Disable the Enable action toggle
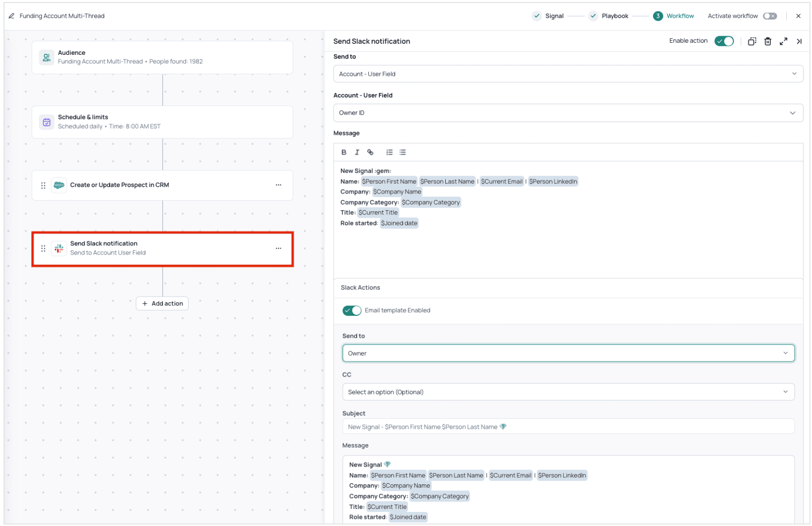Viewport: 812px width, 526px height. (x=724, y=41)
